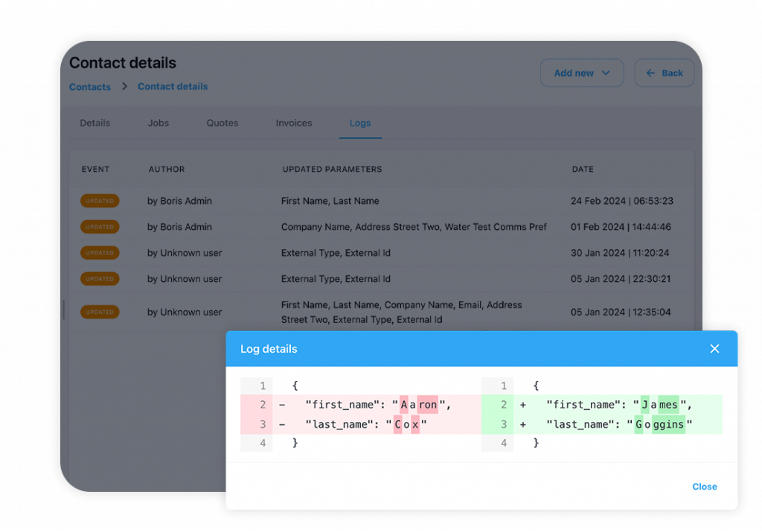Expand the Contacts breadcrumb menu

89,86
